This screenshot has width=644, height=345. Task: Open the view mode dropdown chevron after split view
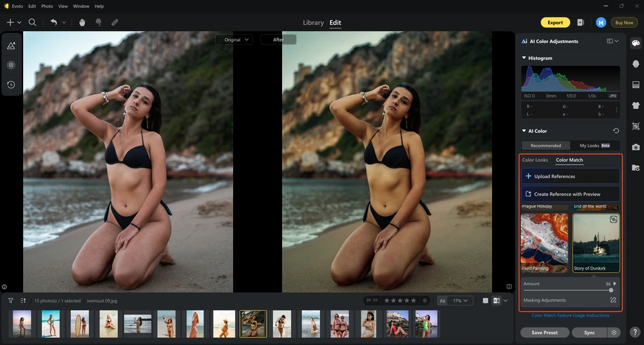pyautogui.click(x=506, y=301)
